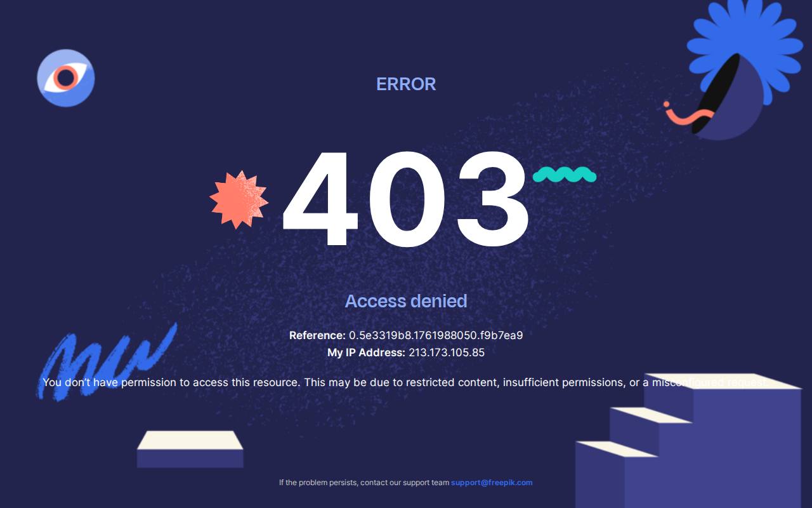
Task: Click the IP address 213.173.105.85
Action: pyautogui.click(x=447, y=352)
